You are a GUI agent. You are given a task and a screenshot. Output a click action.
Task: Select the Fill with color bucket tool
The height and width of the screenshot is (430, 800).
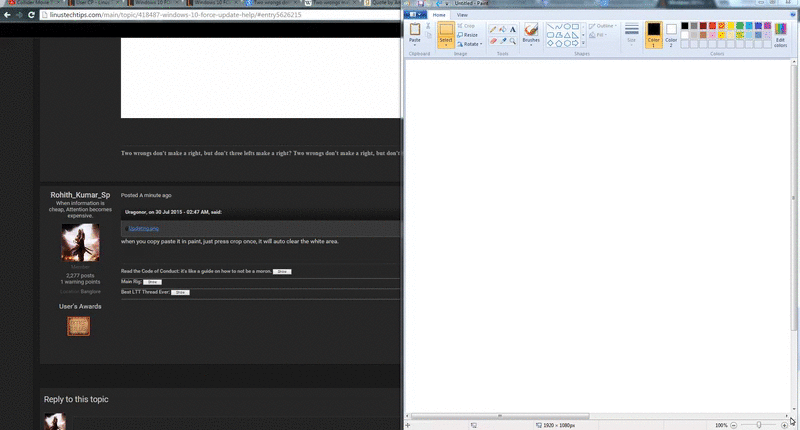click(x=503, y=30)
